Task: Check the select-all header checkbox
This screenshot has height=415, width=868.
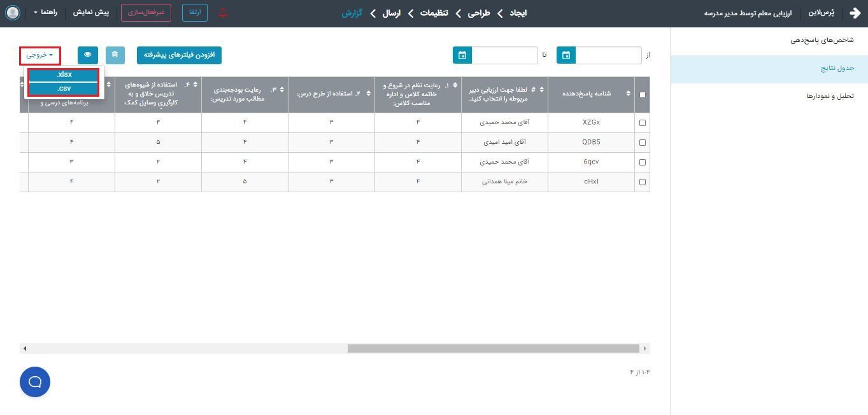Action: point(642,95)
